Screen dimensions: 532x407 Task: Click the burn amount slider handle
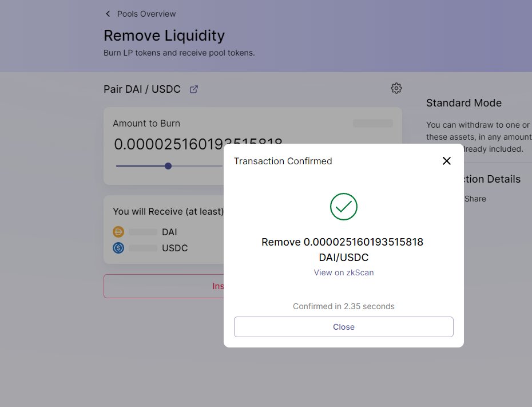(168, 166)
